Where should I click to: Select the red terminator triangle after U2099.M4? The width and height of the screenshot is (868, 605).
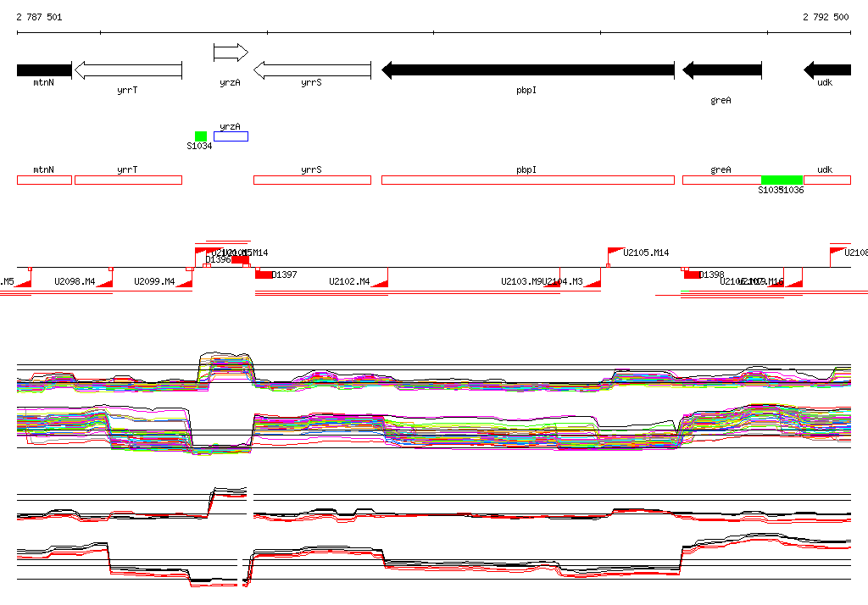(x=184, y=283)
